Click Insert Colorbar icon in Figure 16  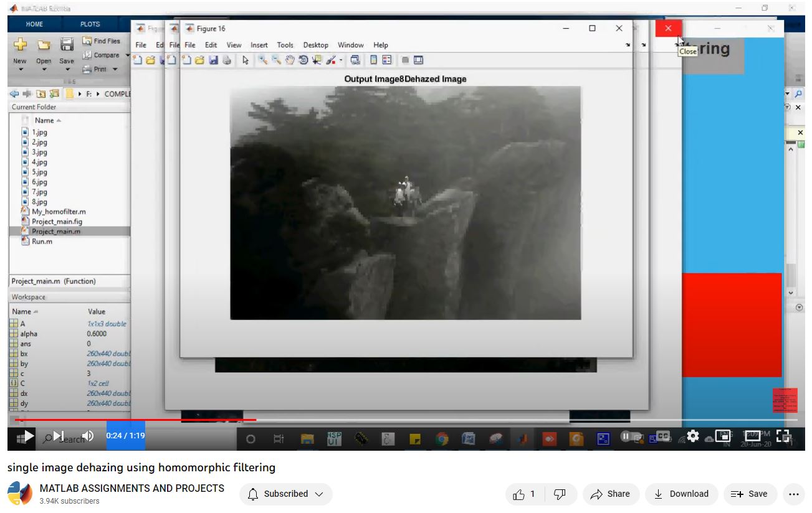[374, 60]
